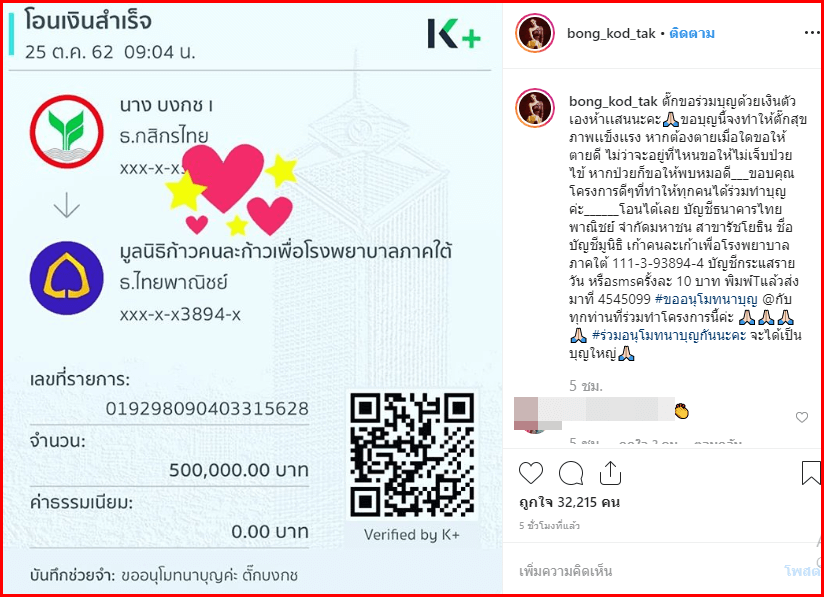Open the three-dot more options menu
The image size is (824, 597).
pyautogui.click(x=811, y=33)
